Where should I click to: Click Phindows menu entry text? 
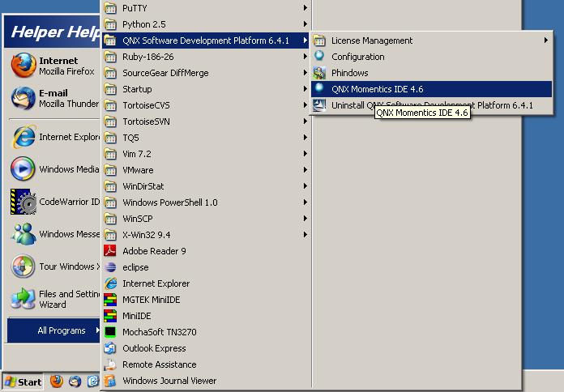pyautogui.click(x=349, y=73)
